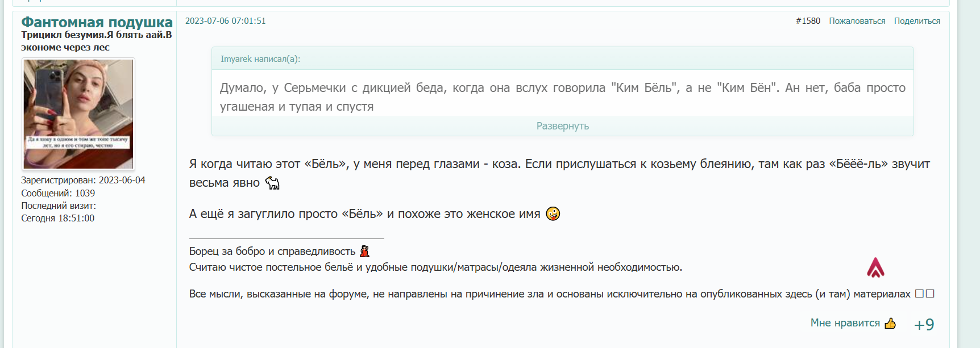Click the goat emoji in the post
980x348 pixels.
[x=273, y=183]
